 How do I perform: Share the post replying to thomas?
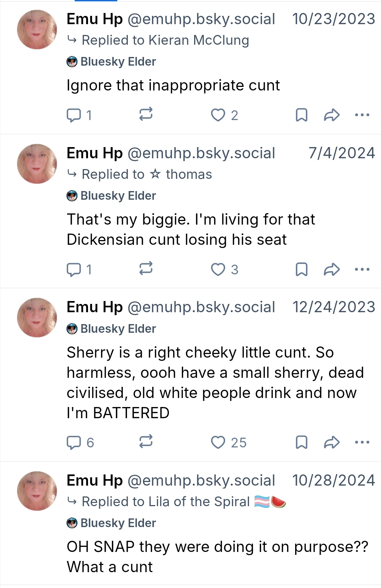tap(332, 270)
